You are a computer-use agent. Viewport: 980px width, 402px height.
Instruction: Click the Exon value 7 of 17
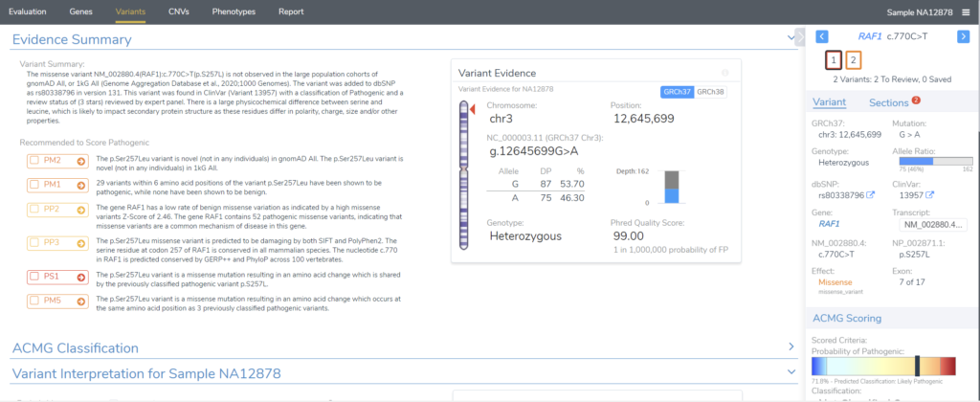pyautogui.click(x=914, y=282)
